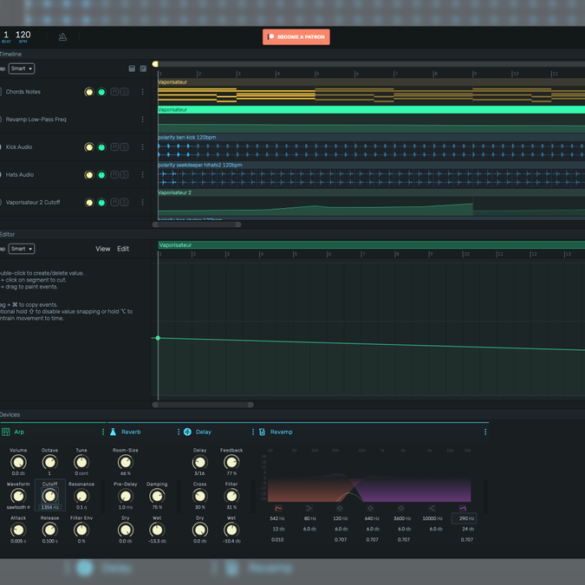Solo the Kick Audio track
Viewport: 585px width, 585px height.
125,147
